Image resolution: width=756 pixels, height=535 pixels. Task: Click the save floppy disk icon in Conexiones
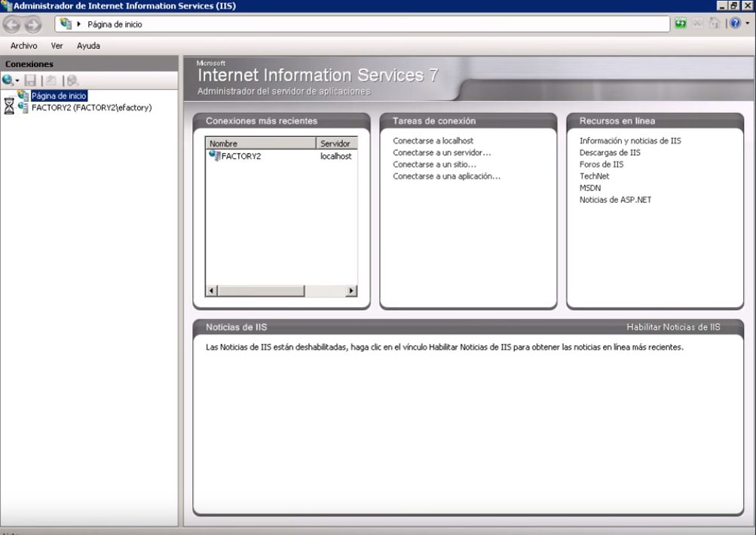[x=30, y=80]
